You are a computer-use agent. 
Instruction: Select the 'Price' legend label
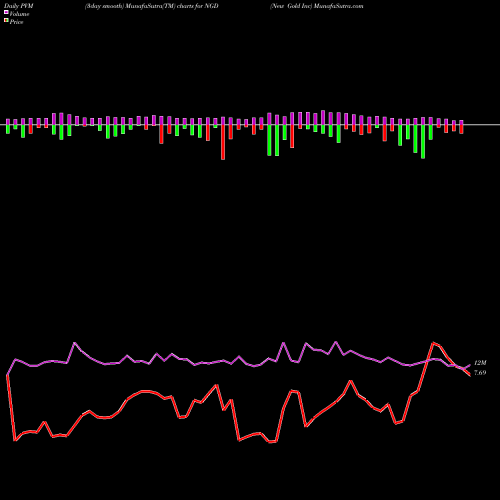click(16, 22)
